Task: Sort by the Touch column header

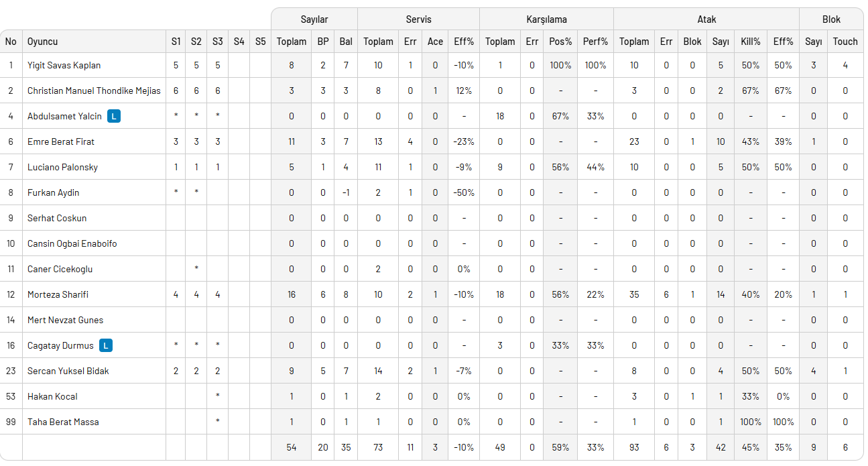Action: point(845,42)
